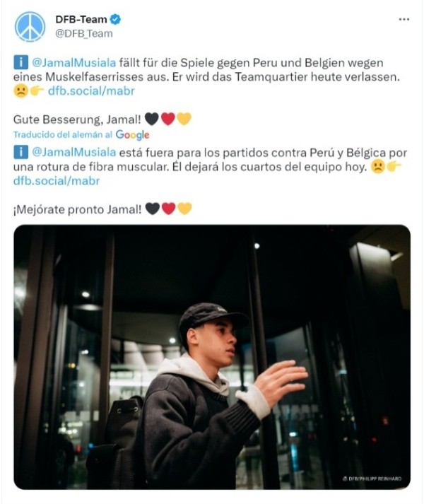Click the pointing hand emoji in translation
The height and width of the screenshot is (504, 424).
[x=394, y=167]
